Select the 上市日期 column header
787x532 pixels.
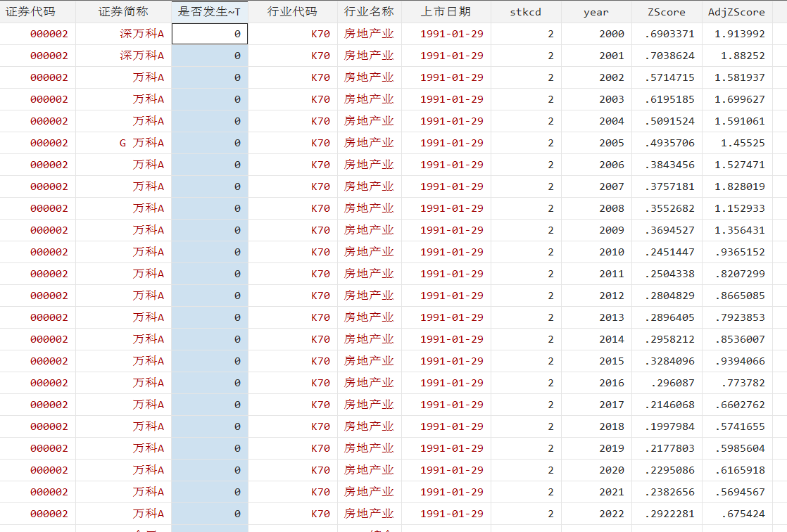coord(446,11)
